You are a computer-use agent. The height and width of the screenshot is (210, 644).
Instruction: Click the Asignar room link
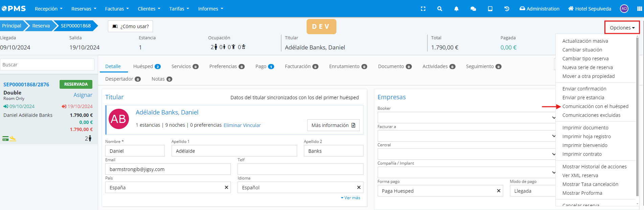(83, 95)
